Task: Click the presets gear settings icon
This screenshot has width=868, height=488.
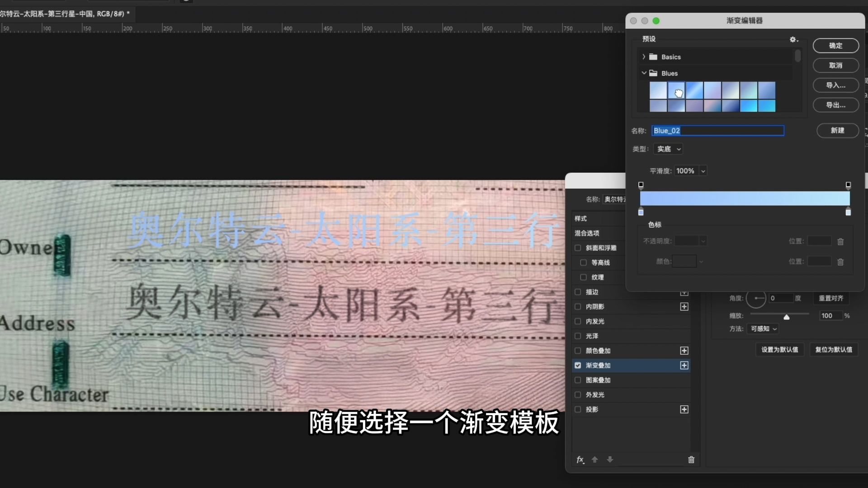Action: click(x=793, y=40)
